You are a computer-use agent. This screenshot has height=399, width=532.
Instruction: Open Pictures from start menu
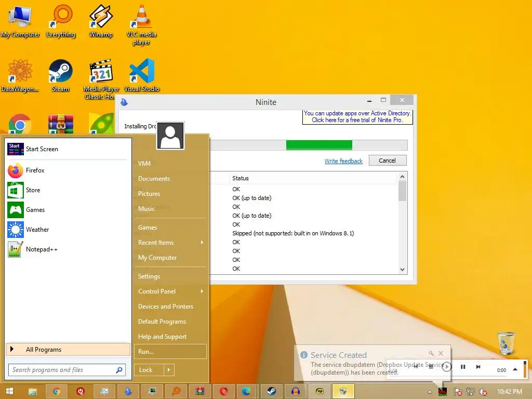[x=170, y=194]
